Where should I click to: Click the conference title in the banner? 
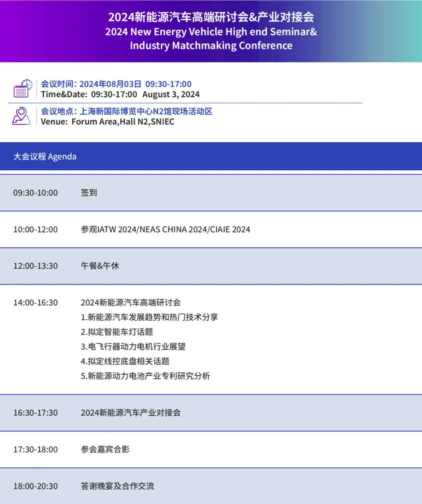pos(211,17)
